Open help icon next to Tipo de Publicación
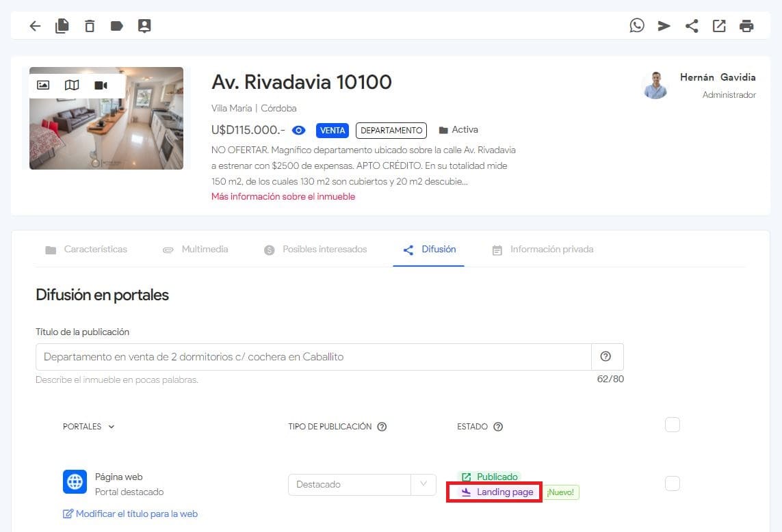Viewport: 782px width, 532px height. (382, 427)
